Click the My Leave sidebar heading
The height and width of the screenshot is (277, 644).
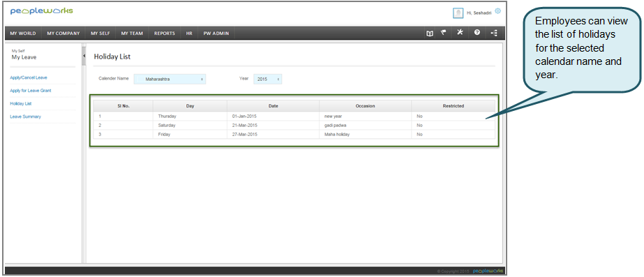24,57
